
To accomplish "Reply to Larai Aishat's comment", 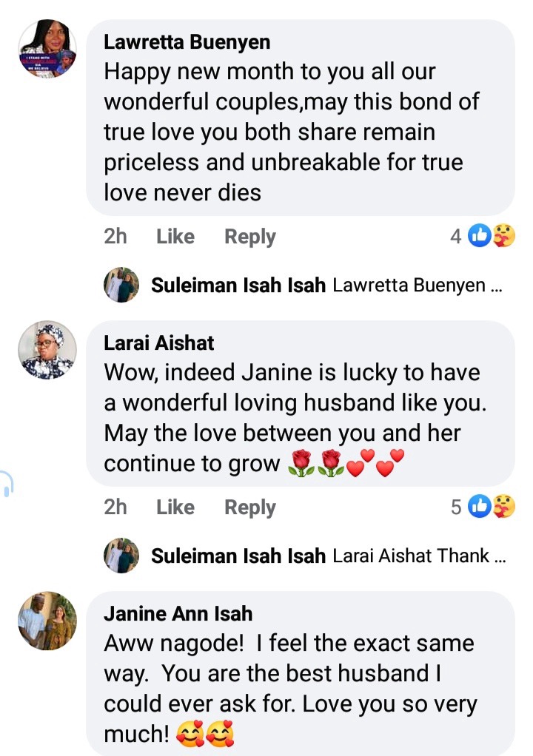I will coord(250,507).
